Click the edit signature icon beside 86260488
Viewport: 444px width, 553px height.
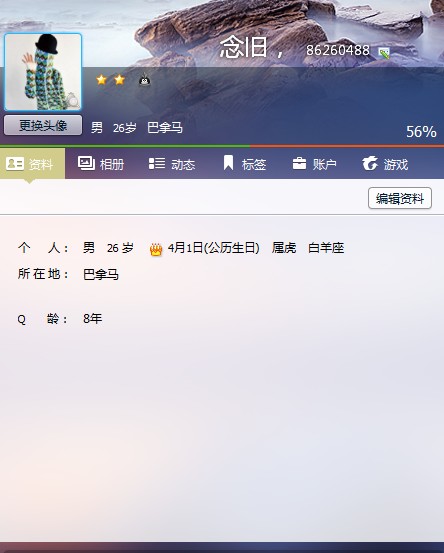[x=384, y=53]
